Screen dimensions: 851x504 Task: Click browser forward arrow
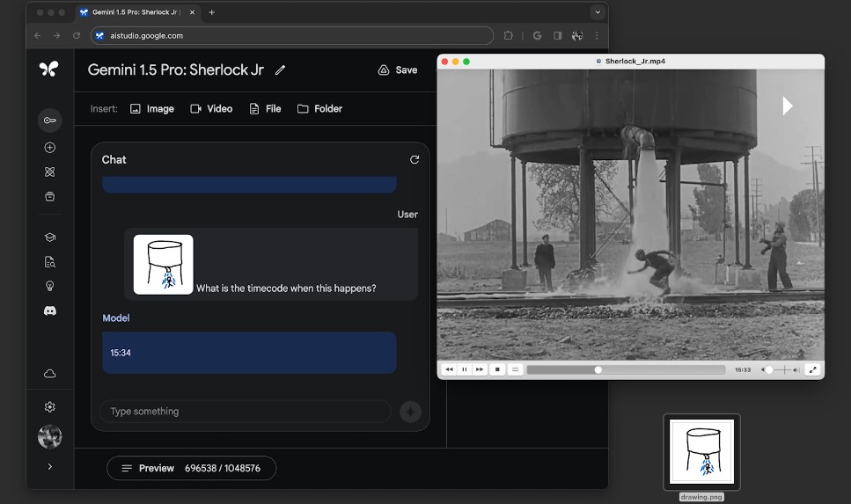[x=57, y=36]
